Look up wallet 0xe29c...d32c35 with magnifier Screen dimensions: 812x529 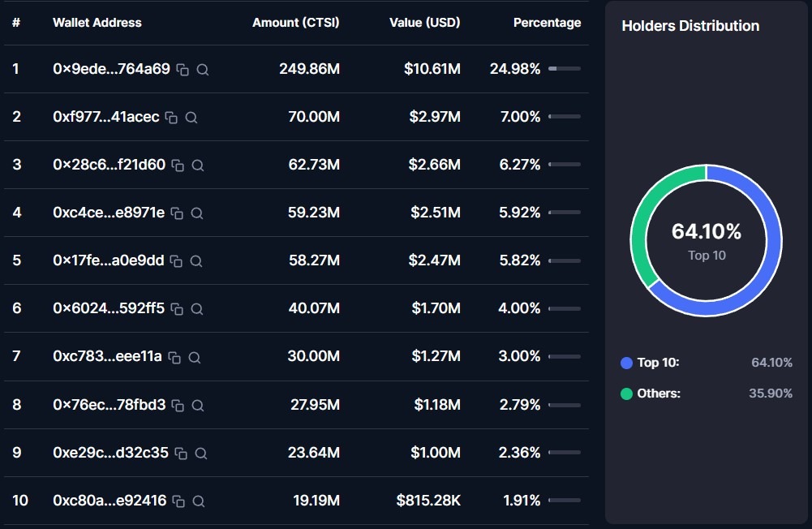click(x=201, y=453)
